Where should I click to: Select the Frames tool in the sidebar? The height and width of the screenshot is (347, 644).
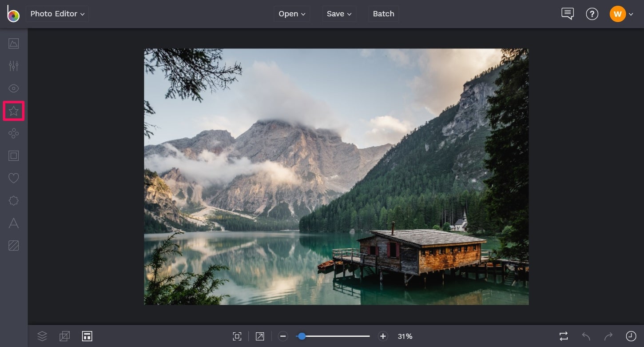[x=13, y=156]
